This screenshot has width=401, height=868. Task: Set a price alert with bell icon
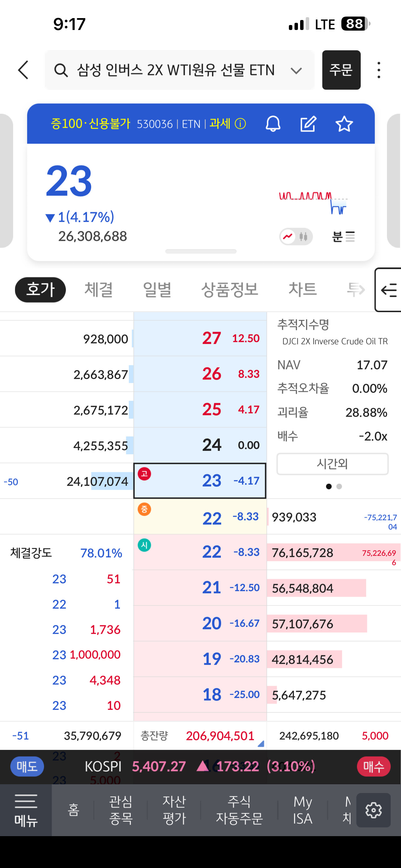pos(273,124)
